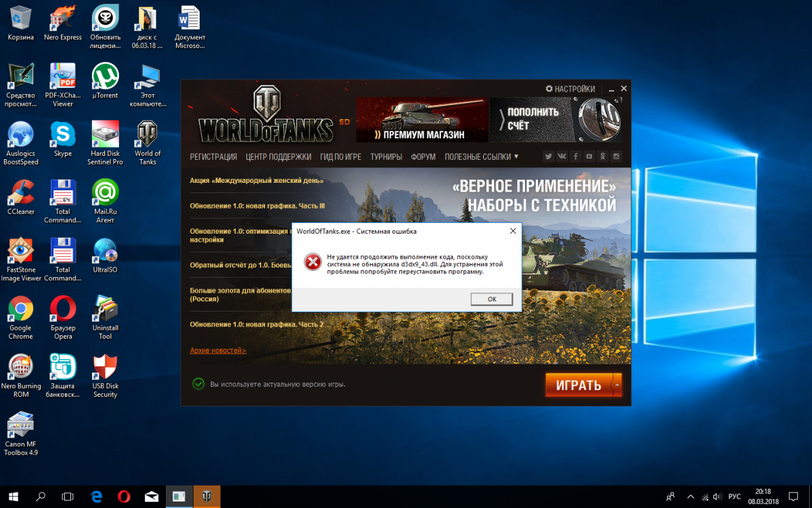812x508 pixels.
Task: Open news Акция «Международный женский день»
Action: tap(256, 181)
